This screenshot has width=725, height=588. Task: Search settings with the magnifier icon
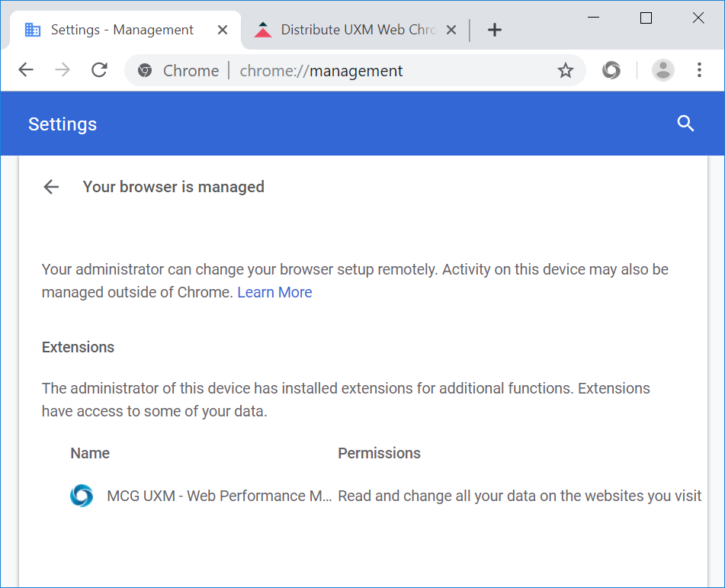[685, 124]
